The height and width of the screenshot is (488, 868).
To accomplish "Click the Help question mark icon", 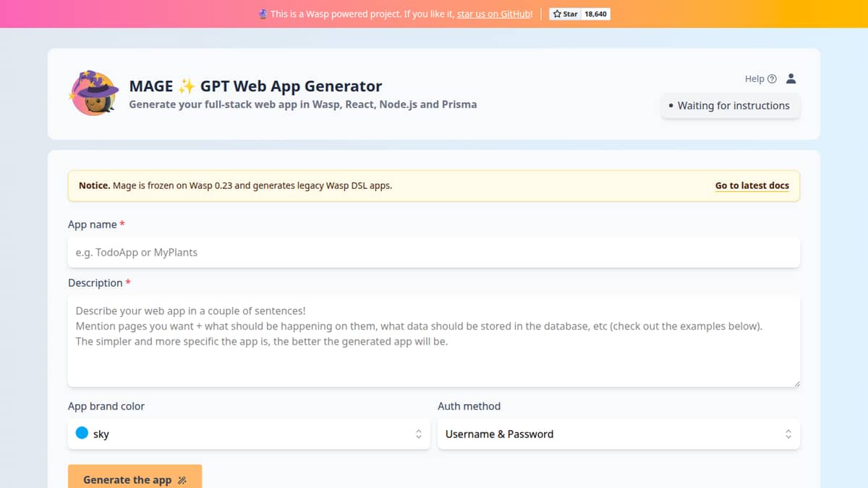I will [x=772, y=79].
